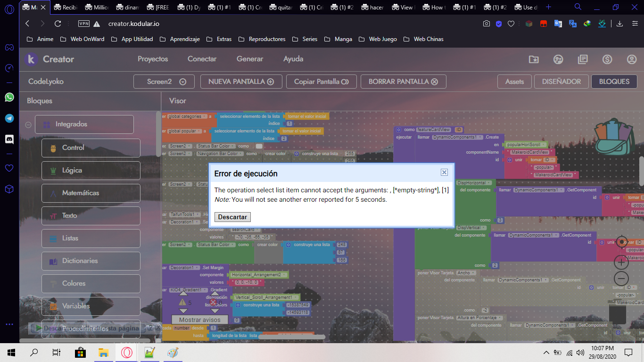Open Discord from the Opera sidebar

[x=9, y=139]
